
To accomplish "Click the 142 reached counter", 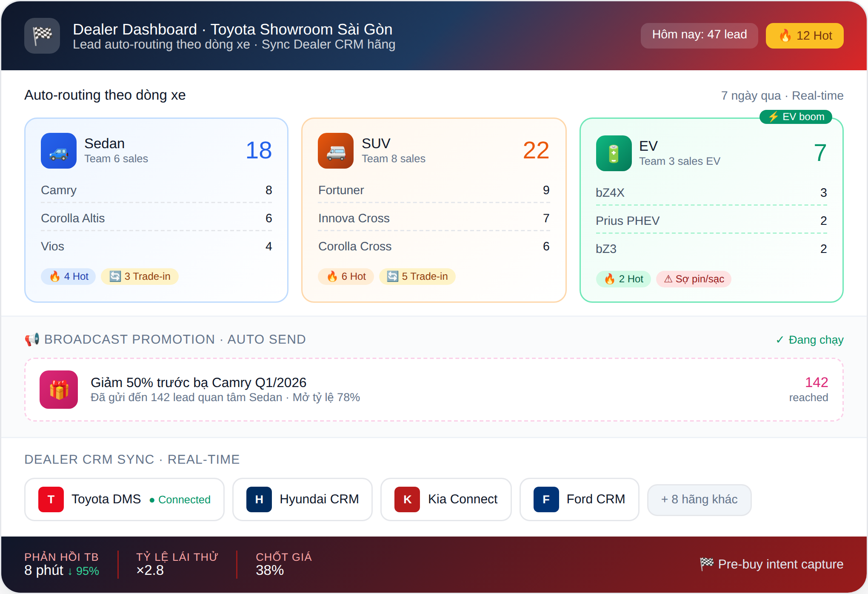I will pos(808,389).
